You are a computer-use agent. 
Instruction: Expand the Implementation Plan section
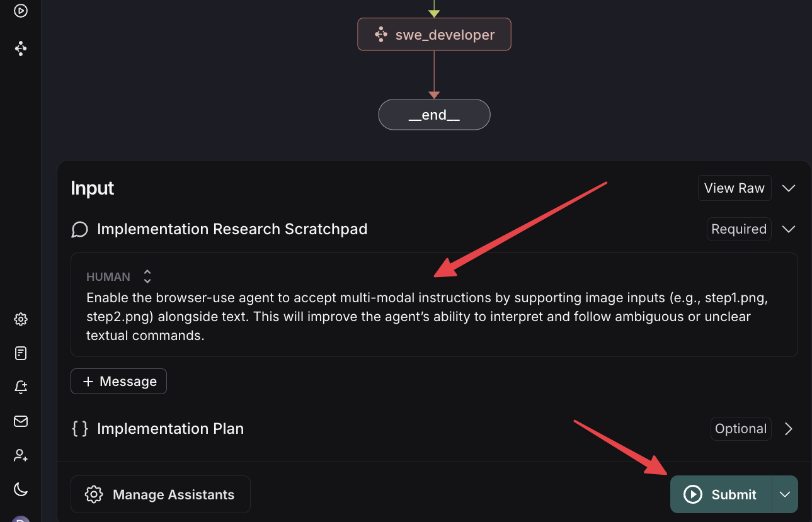pyautogui.click(x=789, y=429)
